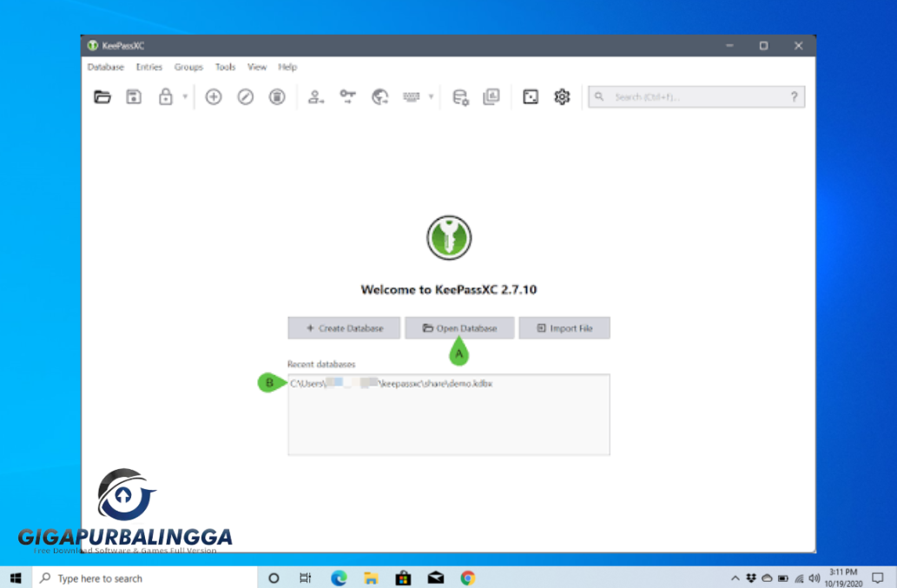Edit entry using the pencil circle icon
This screenshot has height=588, width=897.
[x=246, y=96]
